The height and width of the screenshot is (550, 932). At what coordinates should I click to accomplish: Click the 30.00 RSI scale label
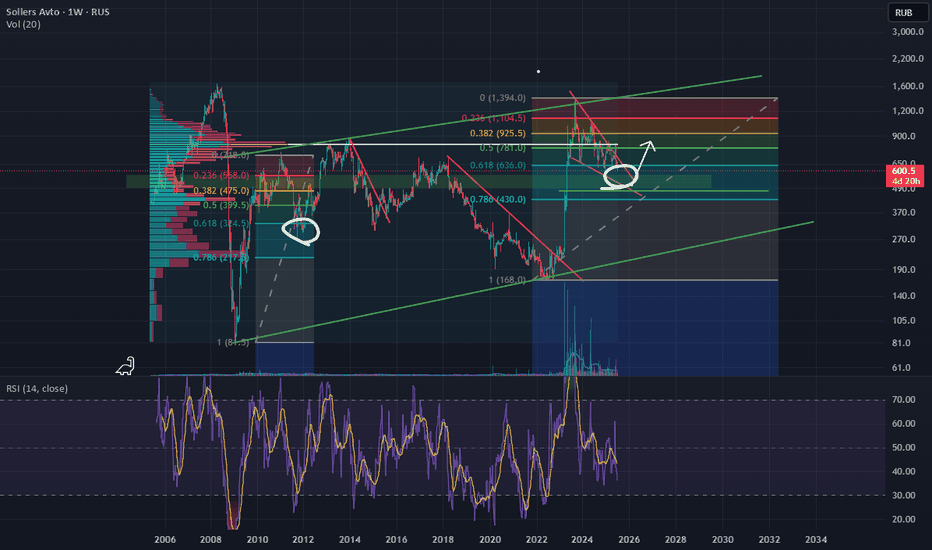pyautogui.click(x=903, y=495)
